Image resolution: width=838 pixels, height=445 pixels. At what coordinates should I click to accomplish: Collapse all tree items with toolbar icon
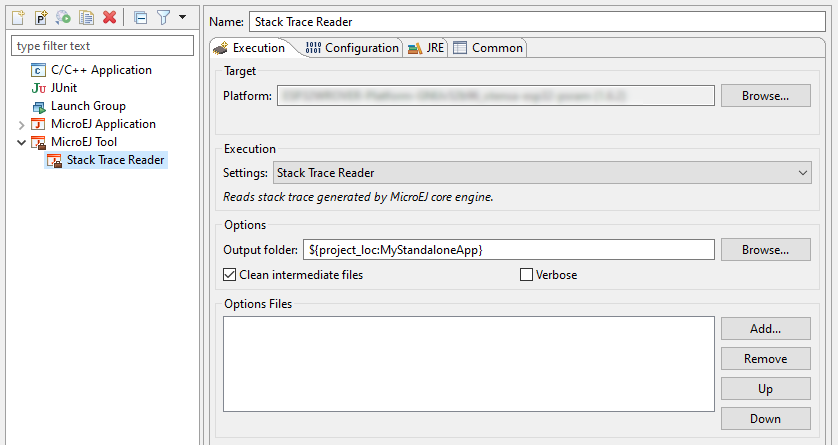click(140, 17)
